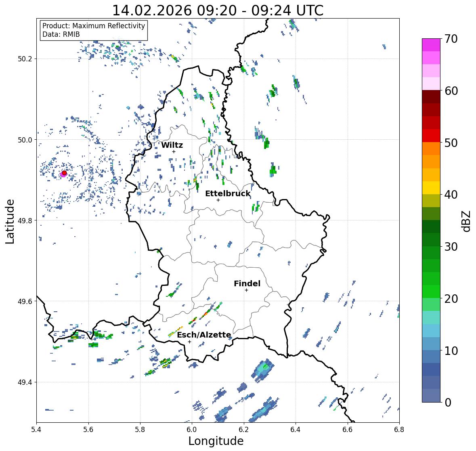Image resolution: width=476 pixels, height=451 pixels.
Task: Click the 6.4 longitude tick label
Action: pos(296,429)
